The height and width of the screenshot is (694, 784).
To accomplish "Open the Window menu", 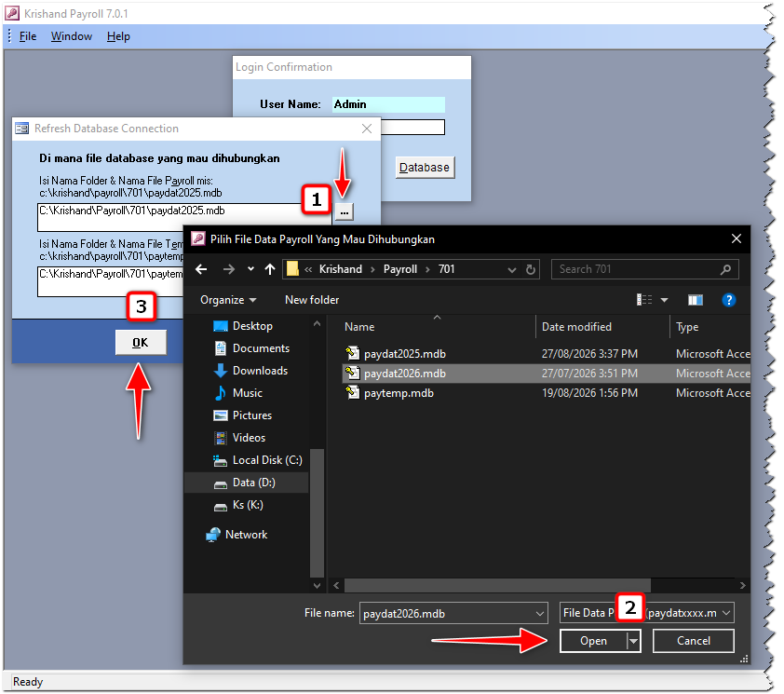I will coord(72,36).
